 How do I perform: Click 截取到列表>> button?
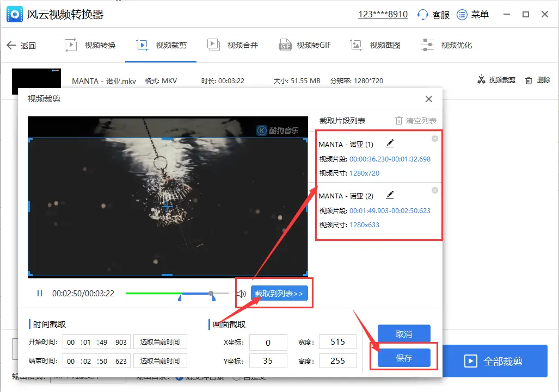coord(279,294)
